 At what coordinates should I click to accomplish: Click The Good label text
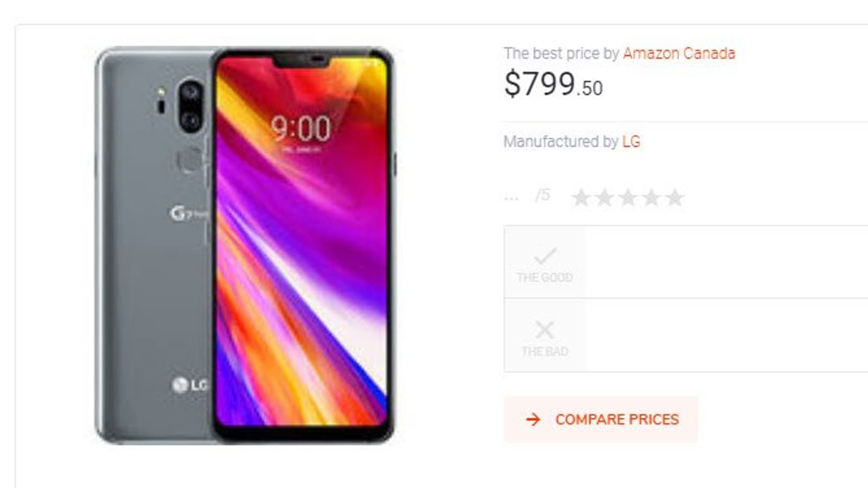pyautogui.click(x=545, y=278)
